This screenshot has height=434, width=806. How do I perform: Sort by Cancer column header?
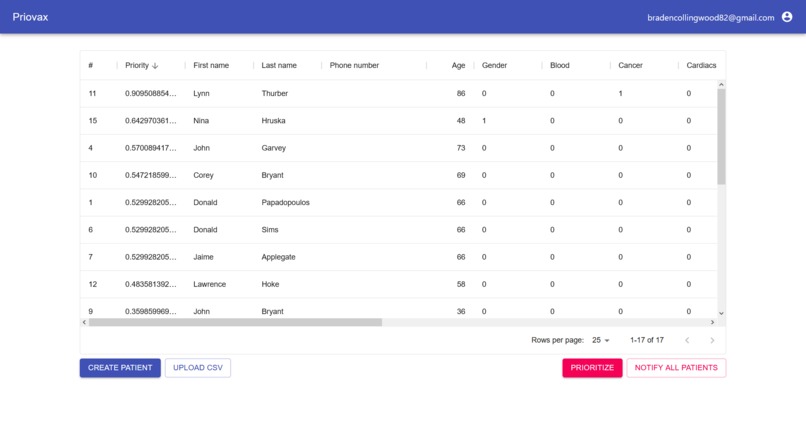point(630,65)
